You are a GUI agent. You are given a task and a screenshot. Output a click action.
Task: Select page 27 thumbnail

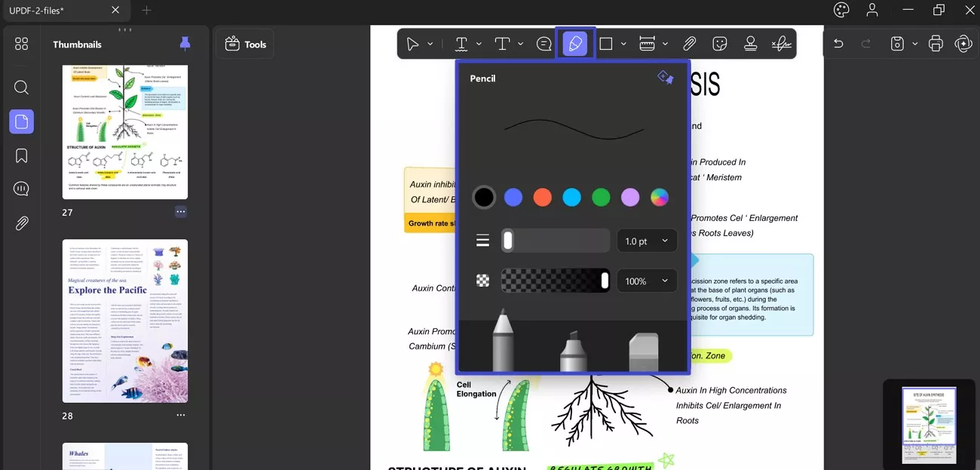(x=125, y=131)
